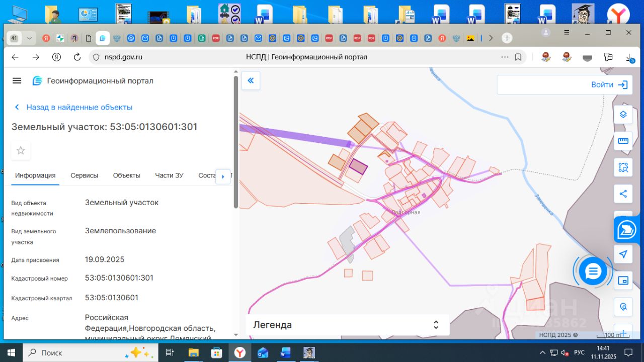Switch input language via РУС indicator

[x=580, y=352]
